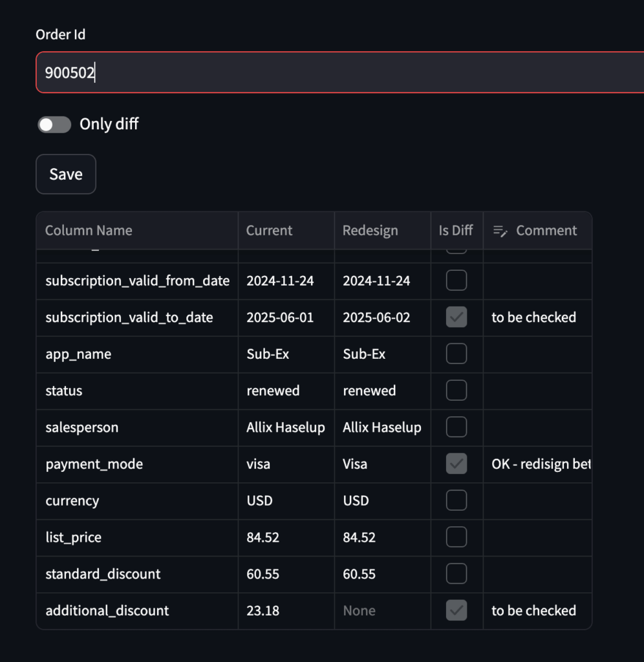Uncheck Is Diff for subscription_valid_to_date
The width and height of the screenshot is (644, 662).
pos(456,317)
